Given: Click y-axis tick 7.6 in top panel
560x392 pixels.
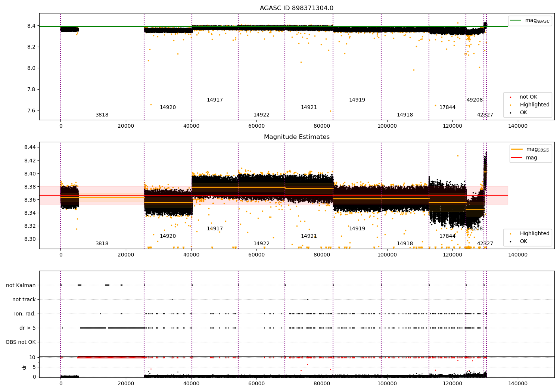Looking at the screenshot, I should [31, 111].
